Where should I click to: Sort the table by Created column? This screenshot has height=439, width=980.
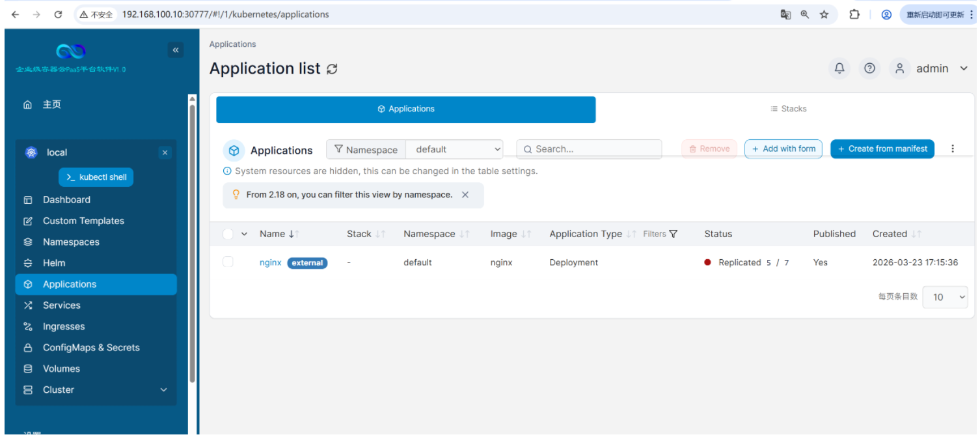pyautogui.click(x=897, y=234)
